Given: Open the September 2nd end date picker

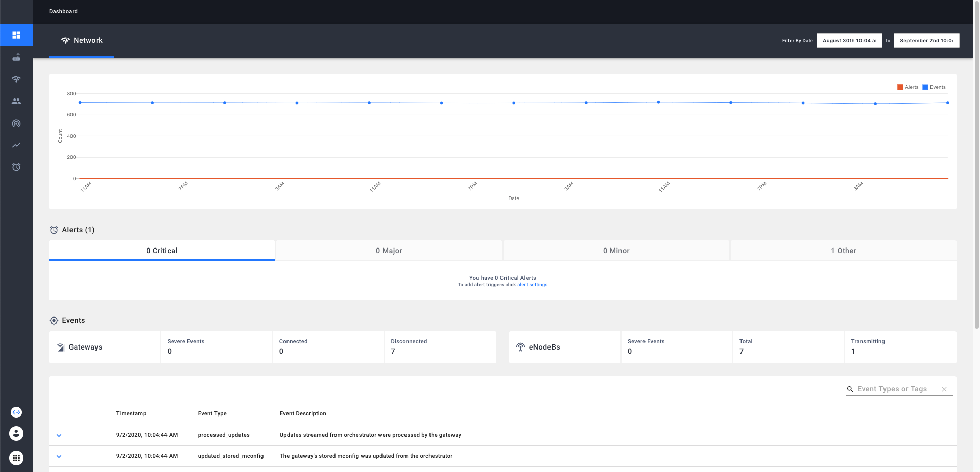Looking at the screenshot, I should (926, 40).
